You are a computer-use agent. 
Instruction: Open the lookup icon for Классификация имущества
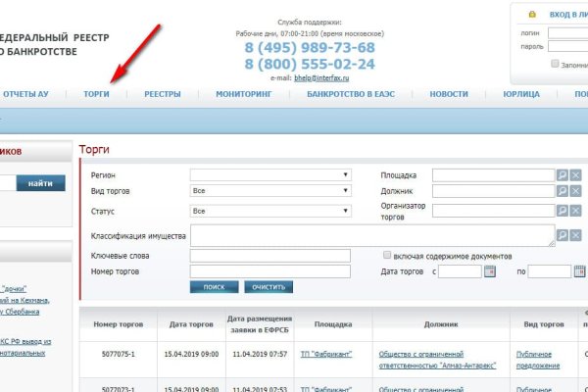(563, 235)
